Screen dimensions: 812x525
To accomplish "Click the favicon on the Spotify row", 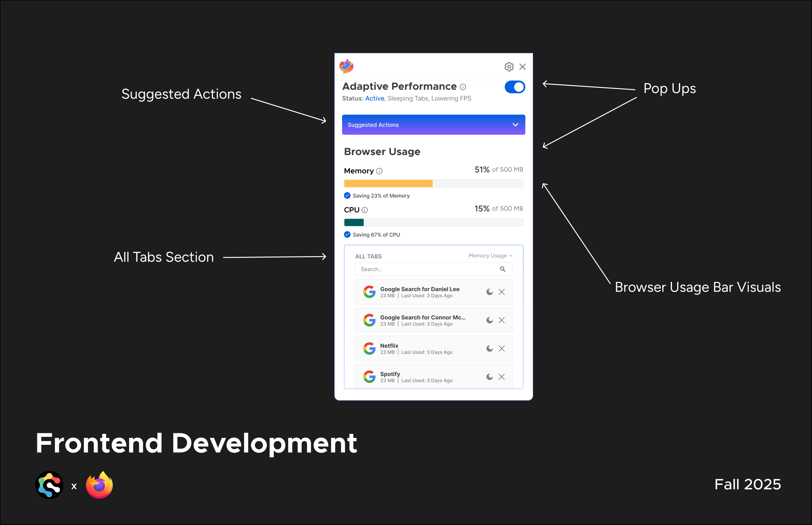I will (369, 377).
